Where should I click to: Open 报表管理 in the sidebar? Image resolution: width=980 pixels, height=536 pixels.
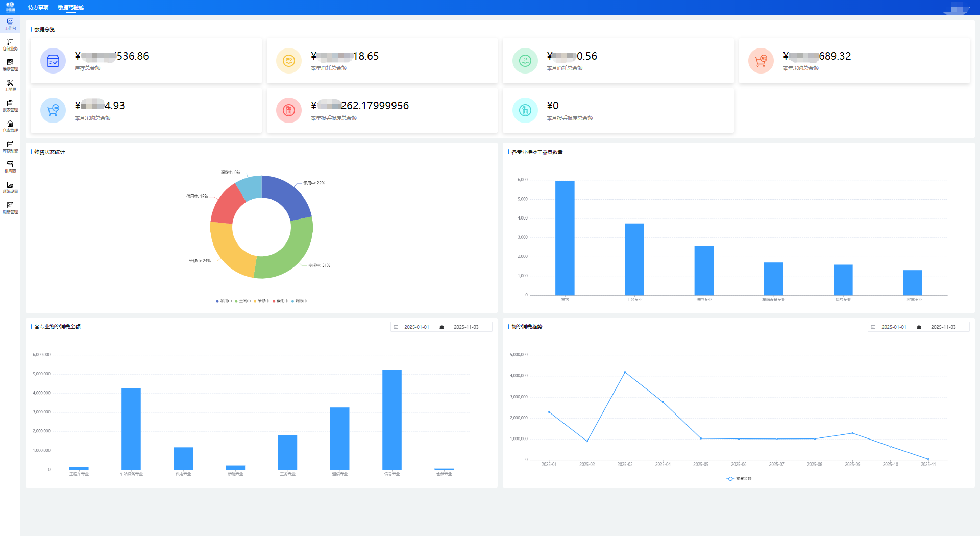tap(10, 106)
